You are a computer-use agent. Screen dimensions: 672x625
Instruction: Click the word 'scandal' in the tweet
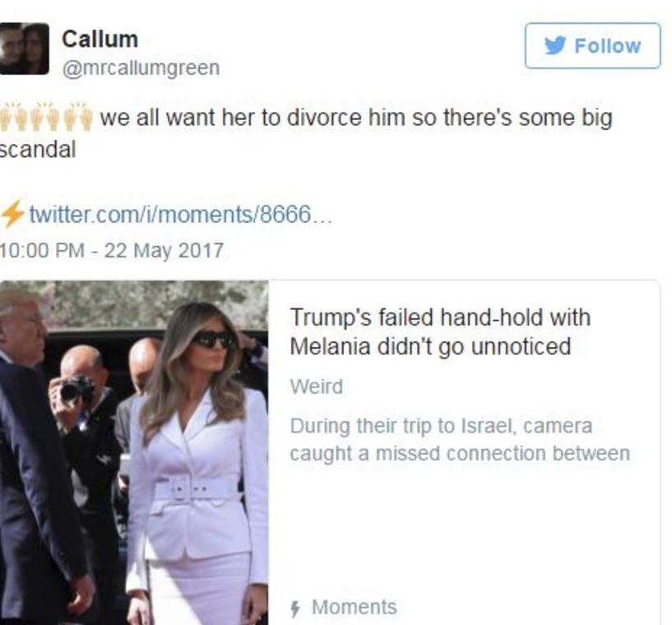tap(38, 150)
